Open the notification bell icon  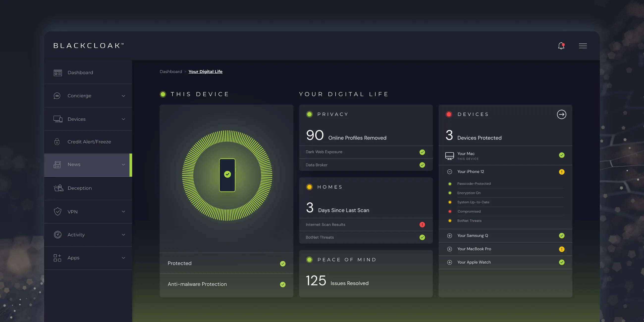(x=561, y=46)
